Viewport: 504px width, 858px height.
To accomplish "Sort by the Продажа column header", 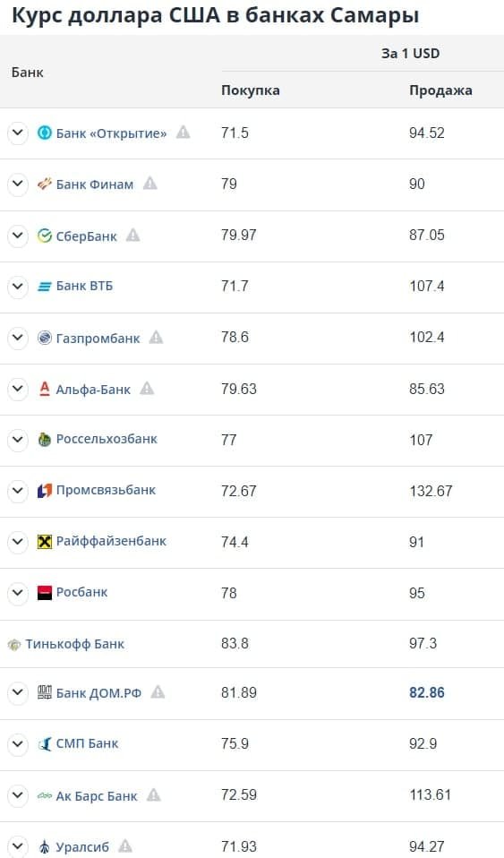I will [440, 90].
